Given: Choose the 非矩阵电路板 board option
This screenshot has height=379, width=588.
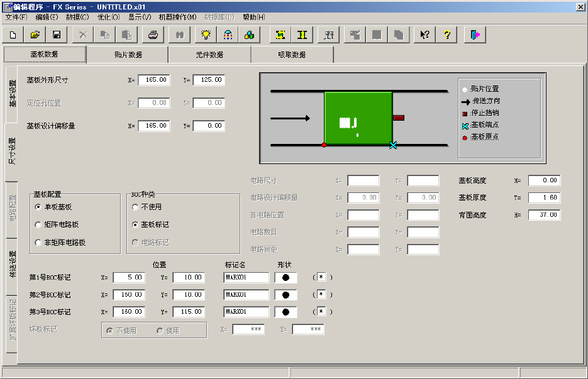Looking at the screenshot, I should 38,242.
